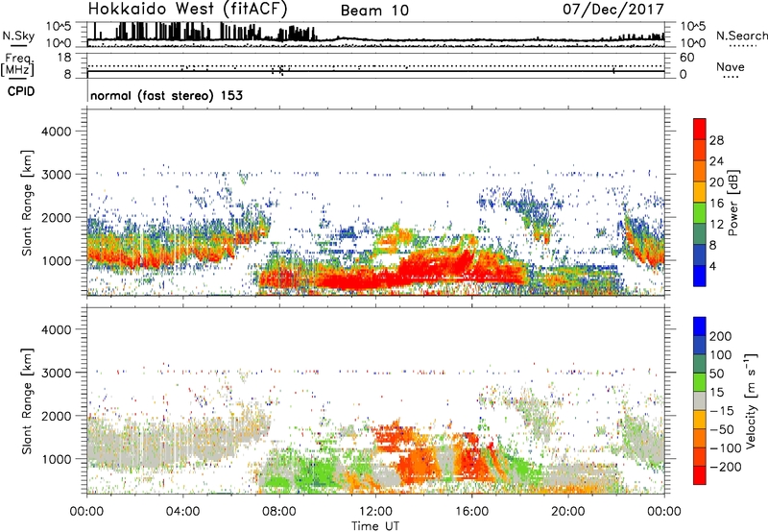Click the gray -15 to 15 velocity swatch
The height and width of the screenshot is (532, 768).
700,400
